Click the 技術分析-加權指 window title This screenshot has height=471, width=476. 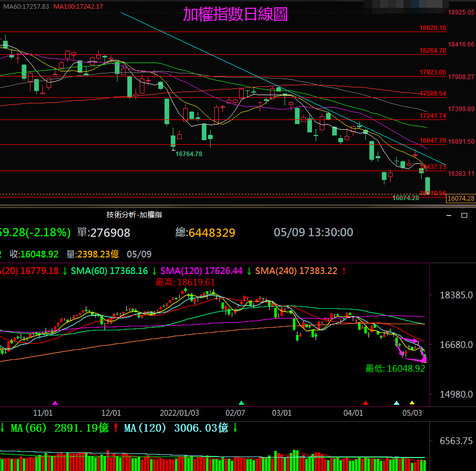[134, 215]
